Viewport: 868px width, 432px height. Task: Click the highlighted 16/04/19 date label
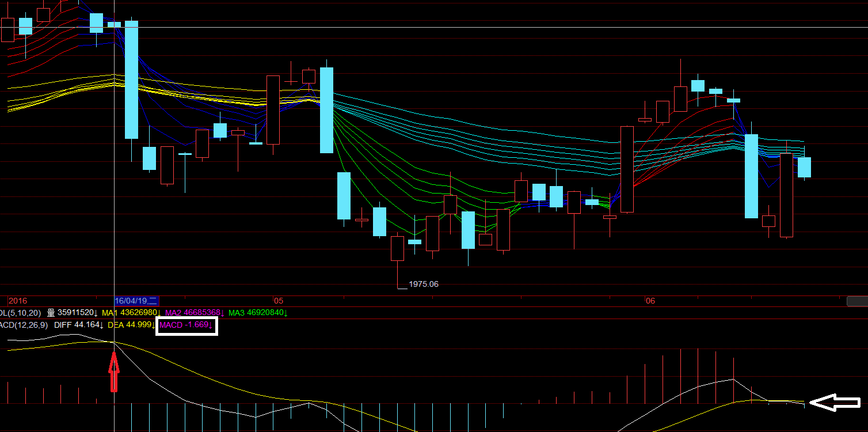(x=136, y=301)
